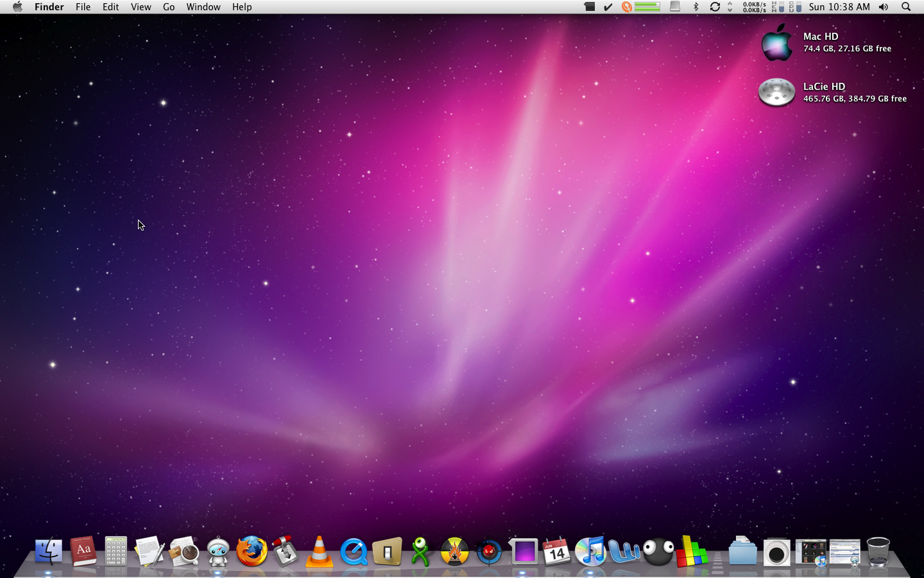924x578 pixels.
Task: Open the Mac HD drive icon
Action: [776, 43]
